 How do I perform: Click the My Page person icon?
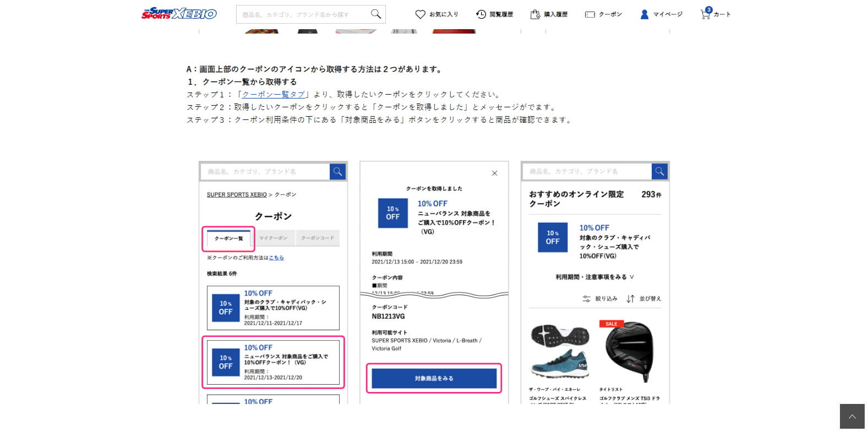pos(645,14)
